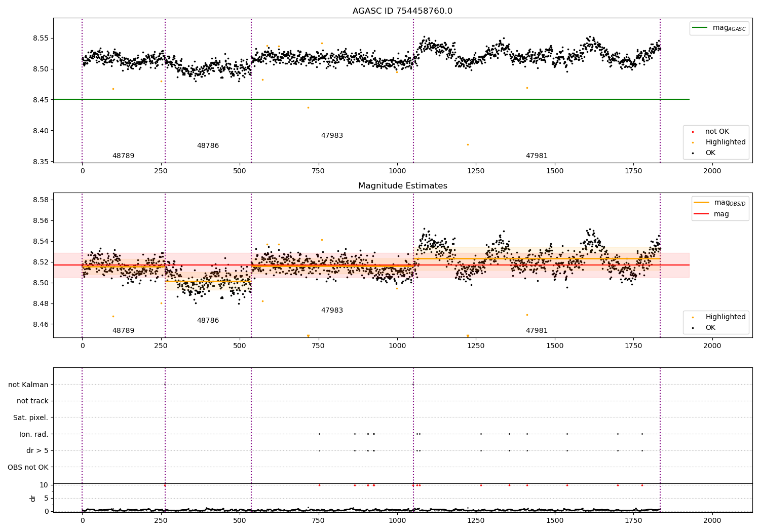Click the 10 tick on dr axis
This screenshot has width=760, height=532.
[44, 485]
